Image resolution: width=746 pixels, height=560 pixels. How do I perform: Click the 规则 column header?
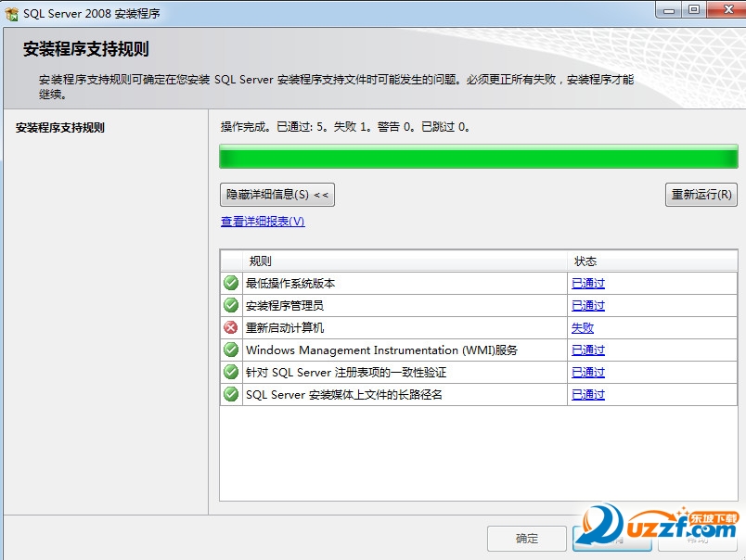pyautogui.click(x=405, y=261)
